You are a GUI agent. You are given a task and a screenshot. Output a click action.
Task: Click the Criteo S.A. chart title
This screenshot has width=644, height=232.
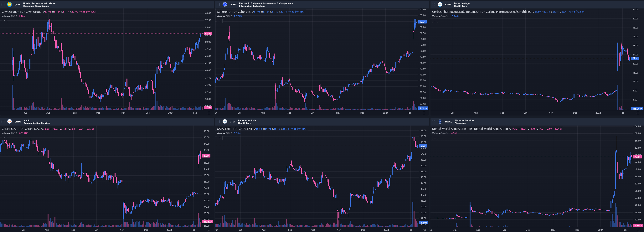(x=21, y=129)
